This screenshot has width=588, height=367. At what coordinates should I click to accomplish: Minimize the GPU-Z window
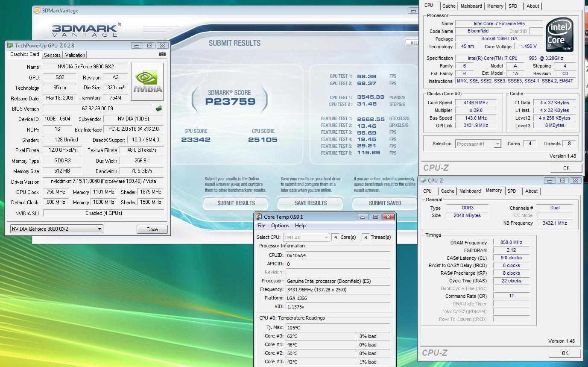click(x=137, y=45)
